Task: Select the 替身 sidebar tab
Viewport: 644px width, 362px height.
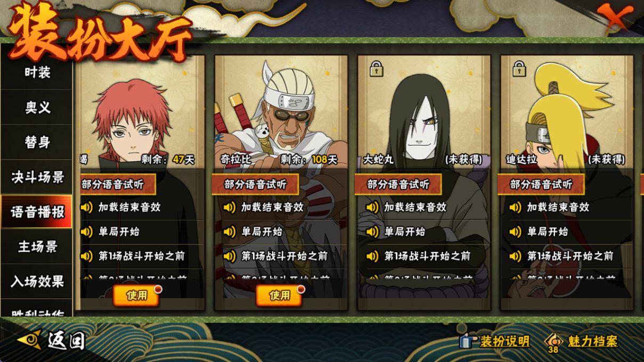Action: pos(36,142)
